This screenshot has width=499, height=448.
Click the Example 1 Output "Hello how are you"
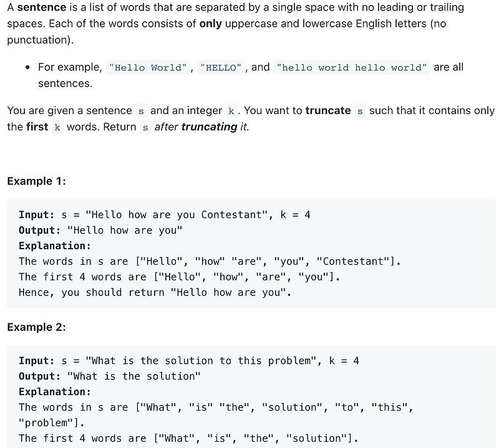coord(125,231)
